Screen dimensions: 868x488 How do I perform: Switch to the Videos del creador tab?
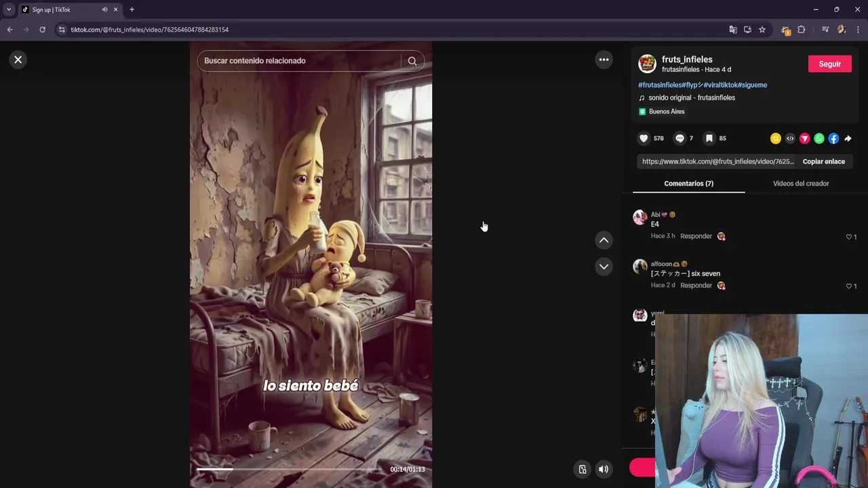pos(801,184)
